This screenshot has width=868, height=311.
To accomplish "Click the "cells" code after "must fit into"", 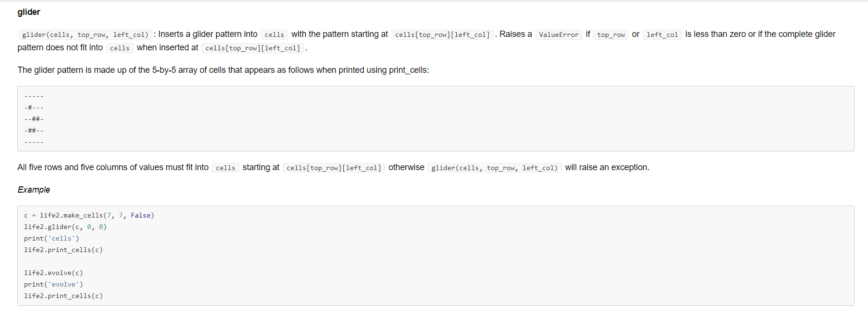I will click(225, 168).
